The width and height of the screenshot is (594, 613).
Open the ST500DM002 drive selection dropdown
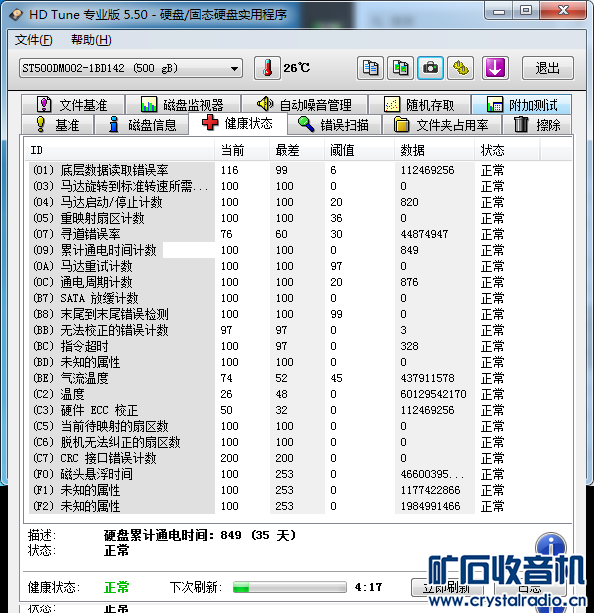131,68
